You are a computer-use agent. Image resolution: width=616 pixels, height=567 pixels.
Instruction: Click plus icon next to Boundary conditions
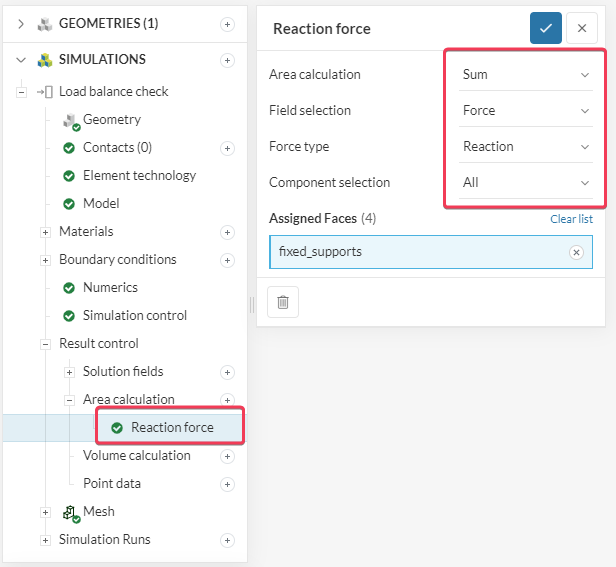[x=227, y=260]
